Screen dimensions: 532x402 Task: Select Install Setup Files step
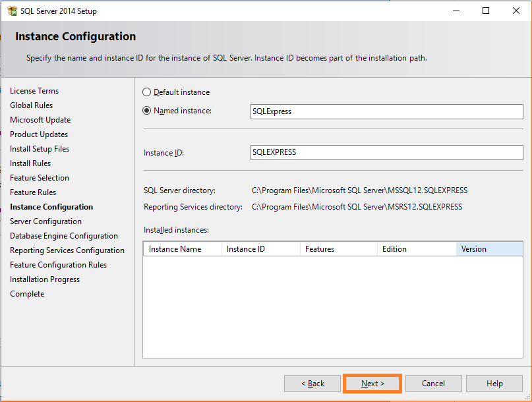(x=40, y=149)
